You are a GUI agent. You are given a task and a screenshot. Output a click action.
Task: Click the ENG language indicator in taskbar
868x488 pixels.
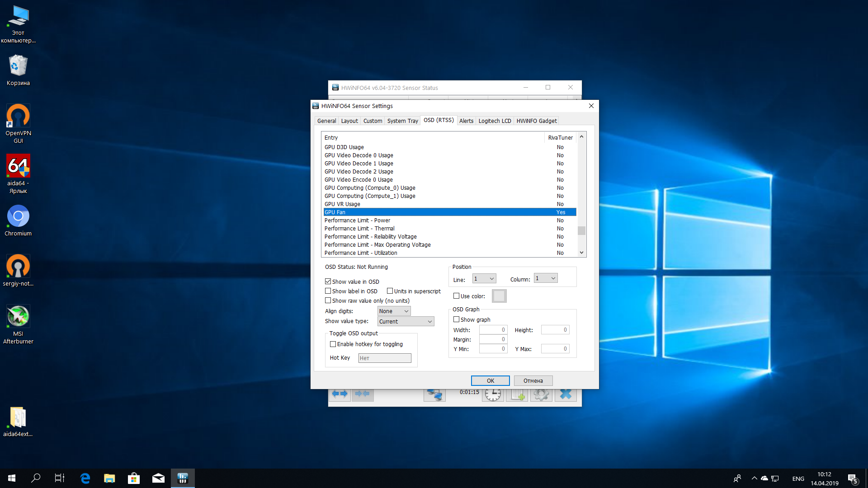[x=798, y=479]
